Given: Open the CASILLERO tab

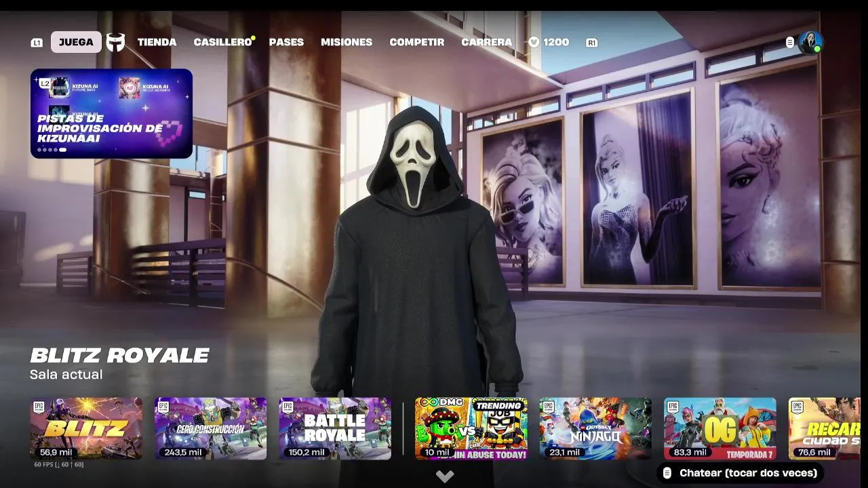Looking at the screenshot, I should coord(223,42).
